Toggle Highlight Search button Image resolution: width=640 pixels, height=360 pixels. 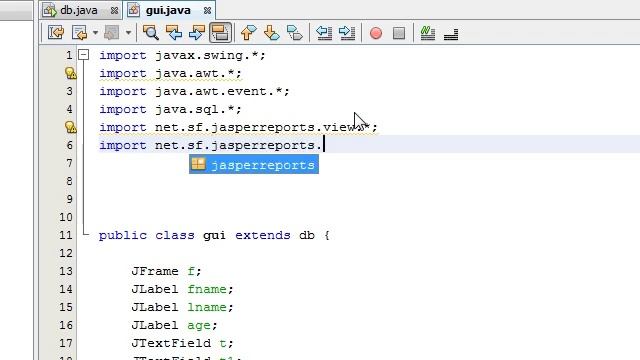[x=220, y=33]
